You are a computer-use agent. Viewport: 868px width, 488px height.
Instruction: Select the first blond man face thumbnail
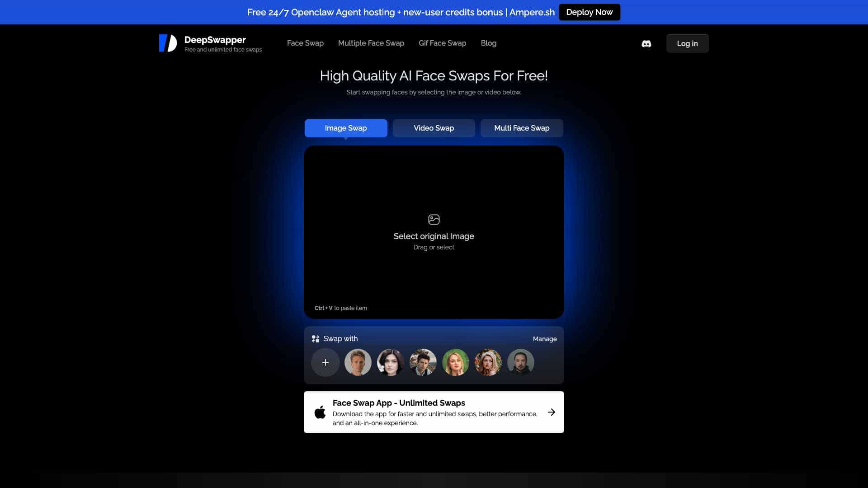pyautogui.click(x=358, y=362)
